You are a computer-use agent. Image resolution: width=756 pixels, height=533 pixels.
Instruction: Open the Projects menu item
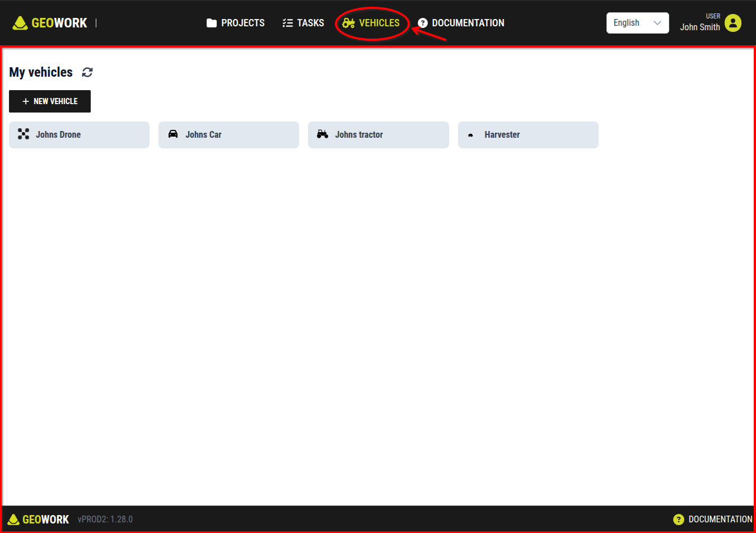point(235,23)
